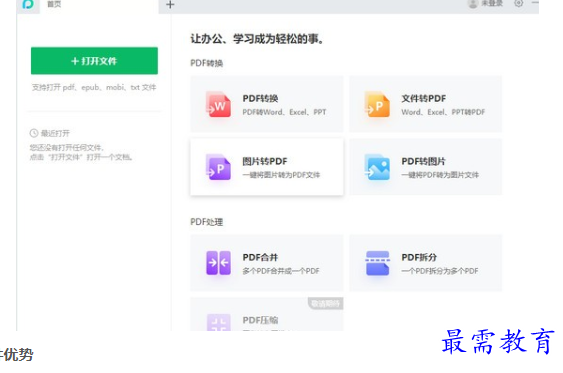The image size is (563, 373).
Task: Click the PDF处理 section heading
Action: point(206,222)
